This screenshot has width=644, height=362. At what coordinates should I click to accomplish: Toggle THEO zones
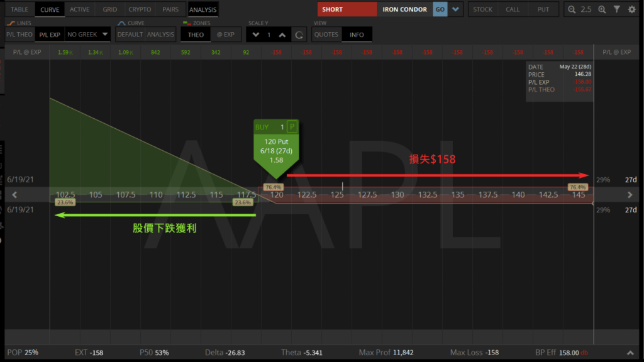(x=196, y=35)
